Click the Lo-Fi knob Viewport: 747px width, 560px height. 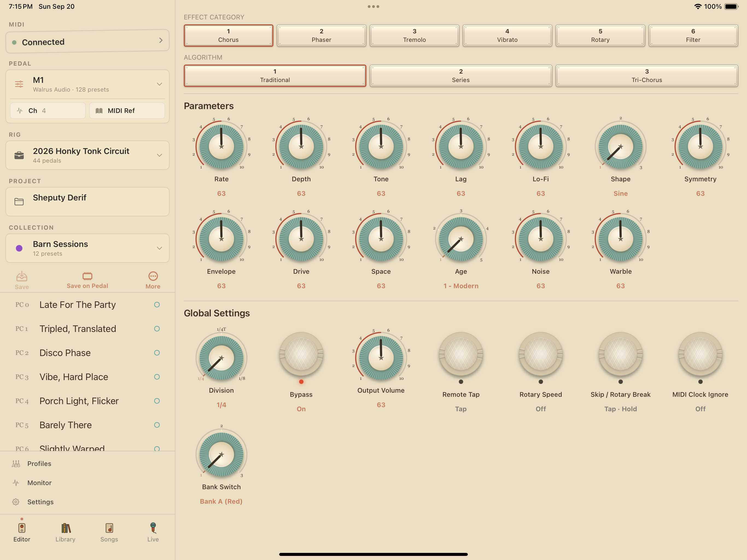(x=541, y=147)
